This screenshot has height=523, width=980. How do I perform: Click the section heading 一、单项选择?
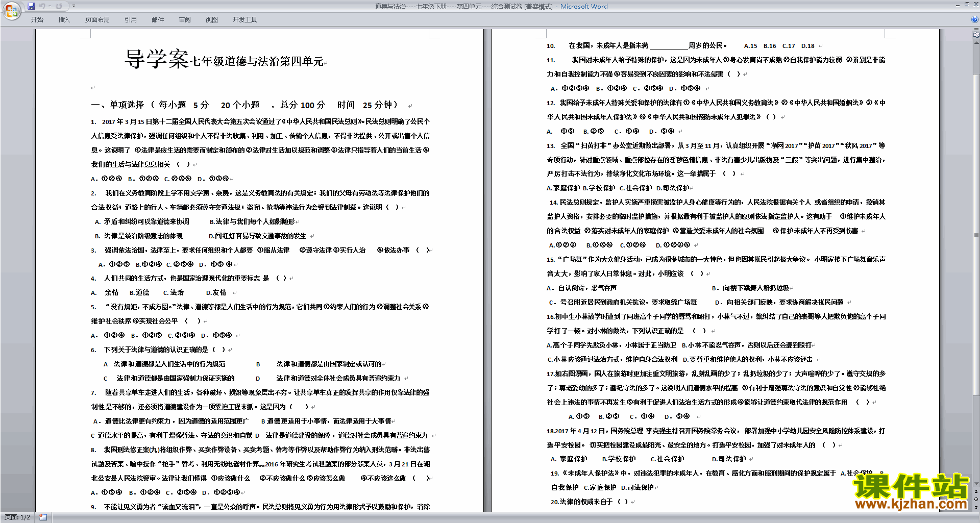(x=117, y=105)
